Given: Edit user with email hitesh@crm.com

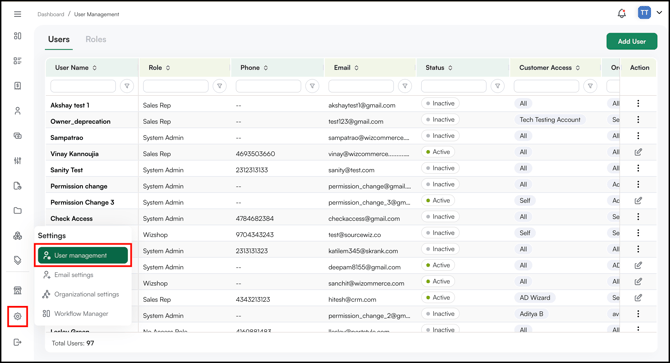Looking at the screenshot, I should click(x=638, y=298).
